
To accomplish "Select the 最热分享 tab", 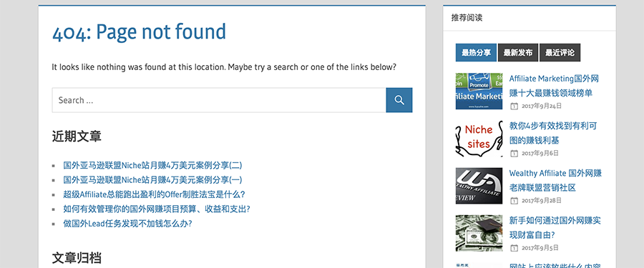I will point(476,53).
